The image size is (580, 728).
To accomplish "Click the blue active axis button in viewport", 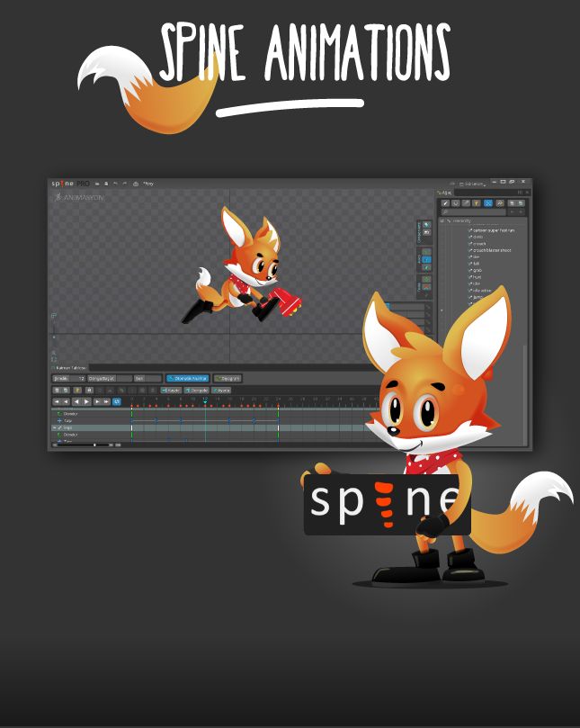I will click(427, 260).
